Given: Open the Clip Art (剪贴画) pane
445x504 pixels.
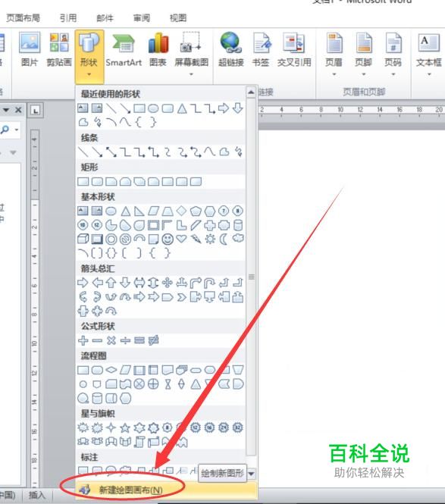Looking at the screenshot, I should pos(59,50).
